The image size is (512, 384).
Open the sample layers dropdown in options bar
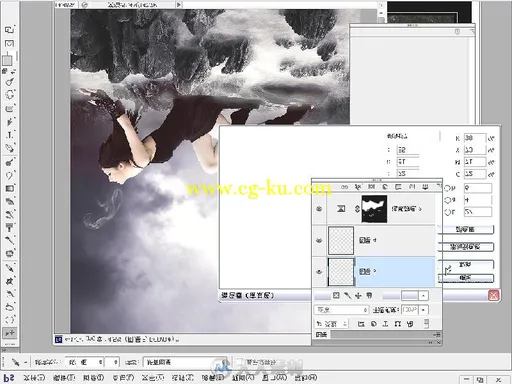pos(185,362)
